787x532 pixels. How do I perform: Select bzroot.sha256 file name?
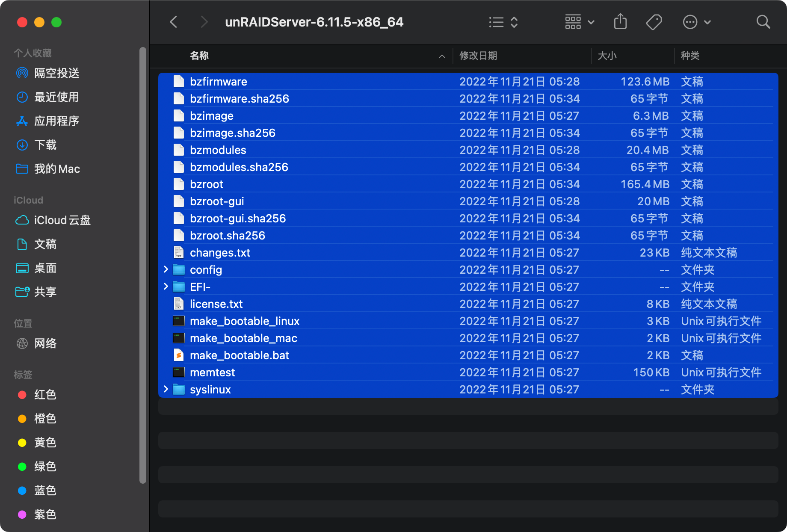228,236
